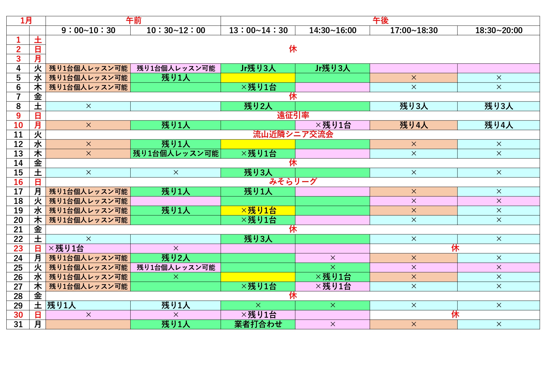Click '残り3人' in the day 22 row
555x392 pixels.
258,239
